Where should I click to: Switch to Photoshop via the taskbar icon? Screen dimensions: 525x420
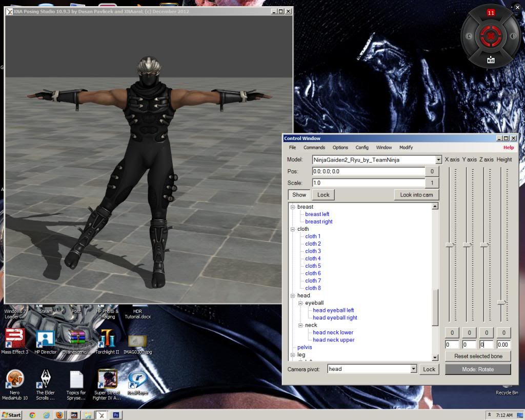(x=116, y=415)
